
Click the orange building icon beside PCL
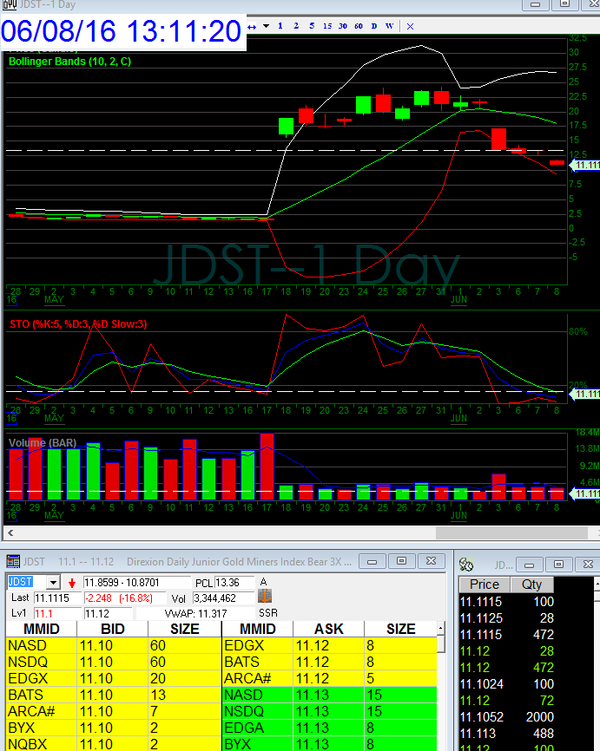tap(264, 597)
